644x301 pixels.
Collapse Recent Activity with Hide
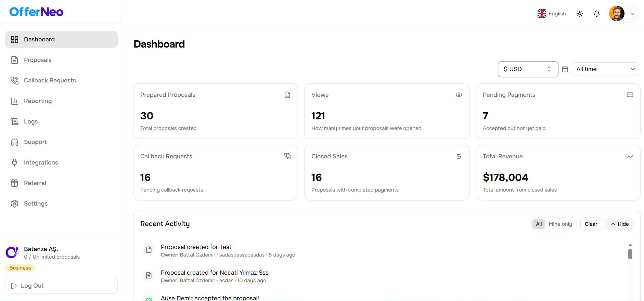(x=619, y=224)
